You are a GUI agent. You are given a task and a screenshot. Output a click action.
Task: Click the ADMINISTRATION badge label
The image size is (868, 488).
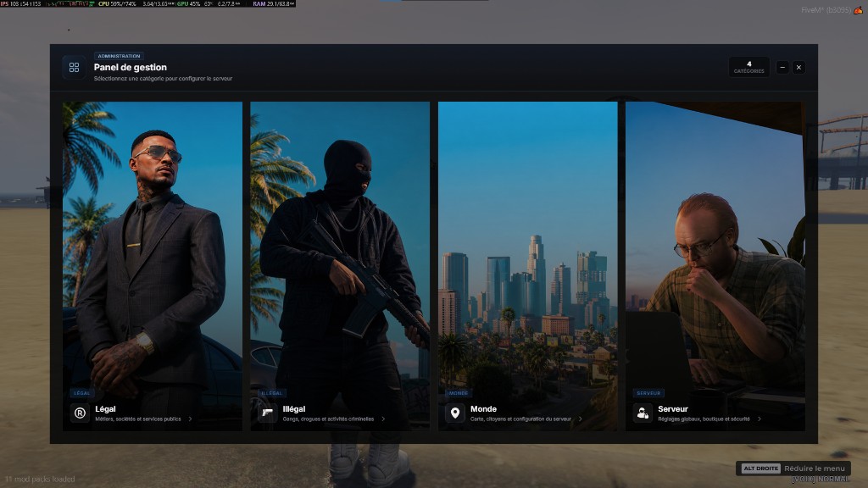coord(119,56)
